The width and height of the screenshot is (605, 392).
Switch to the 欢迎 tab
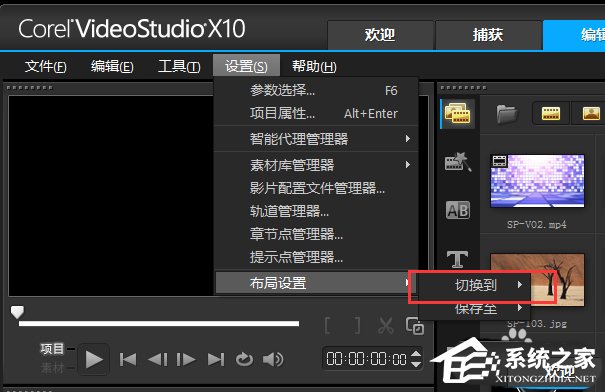coord(380,35)
